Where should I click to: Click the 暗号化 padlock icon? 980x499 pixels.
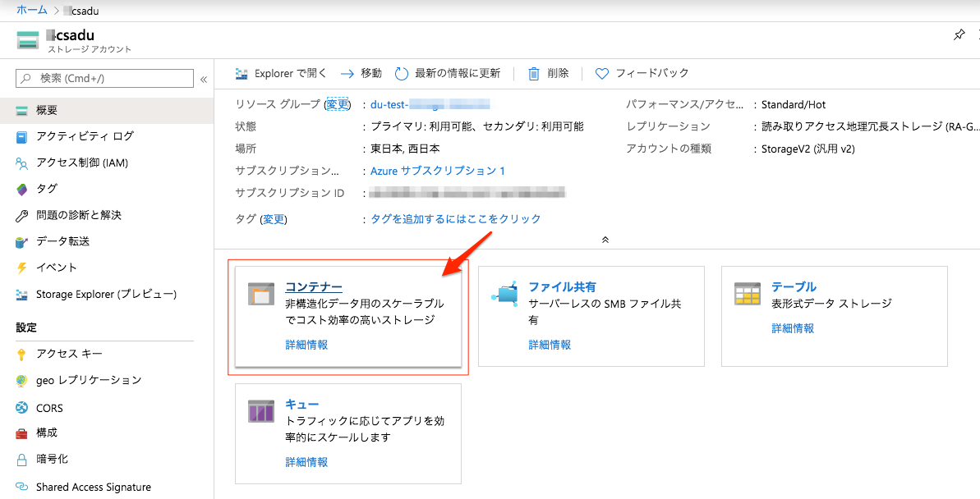pos(22,460)
